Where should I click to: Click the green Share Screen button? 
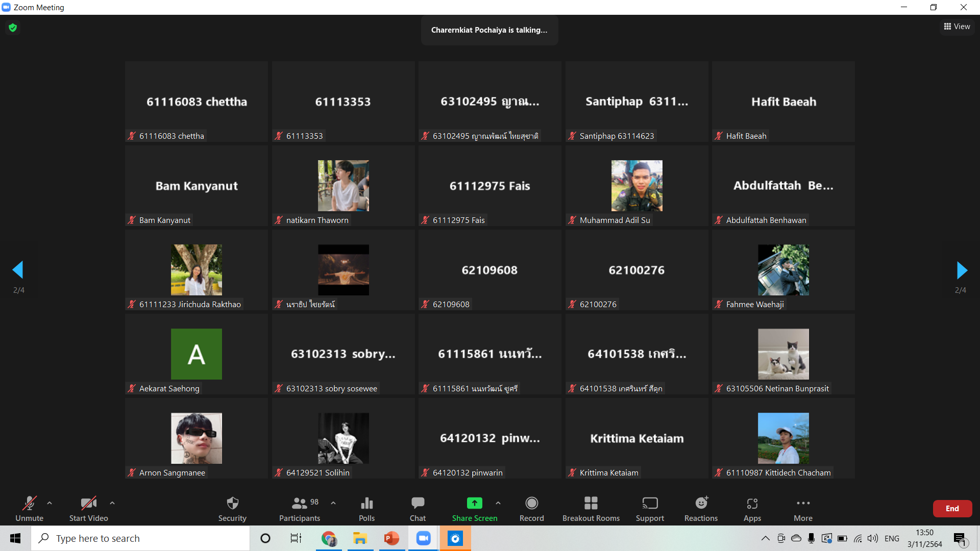click(x=474, y=504)
